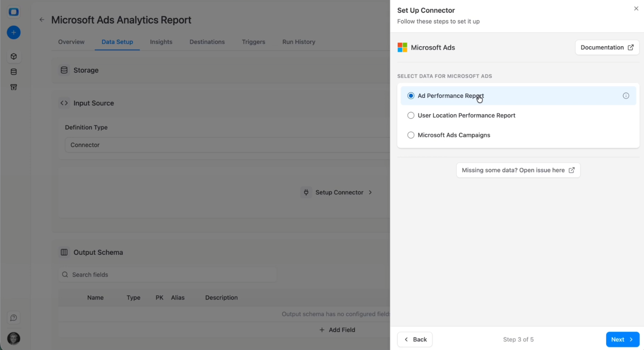
Task: Open the Run History tab
Action: pos(298,42)
